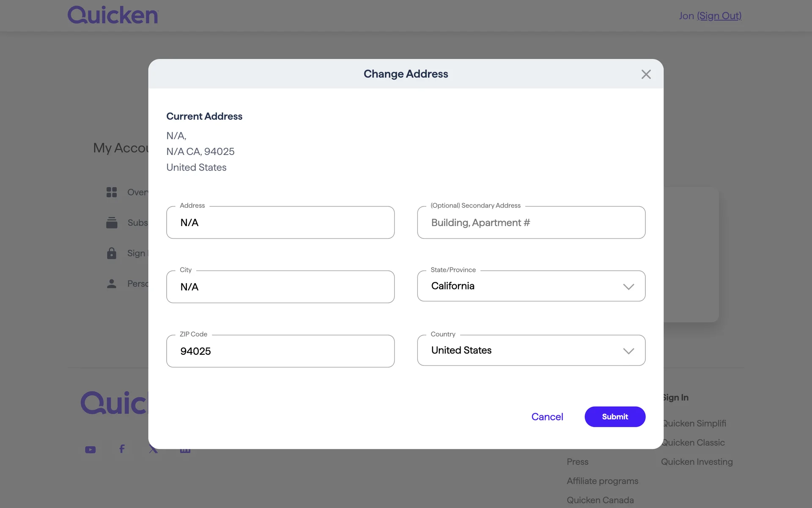
Task: Click the ZIP Code field
Action: [280, 351]
